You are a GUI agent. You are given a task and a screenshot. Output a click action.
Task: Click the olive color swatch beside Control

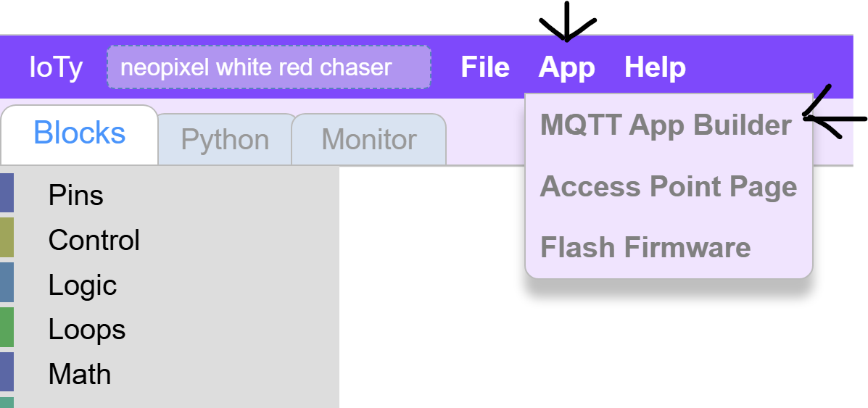click(x=7, y=238)
